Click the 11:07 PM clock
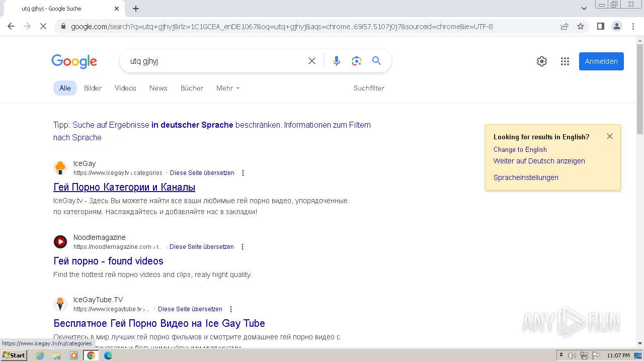The height and width of the screenshot is (362, 644). click(x=618, y=355)
